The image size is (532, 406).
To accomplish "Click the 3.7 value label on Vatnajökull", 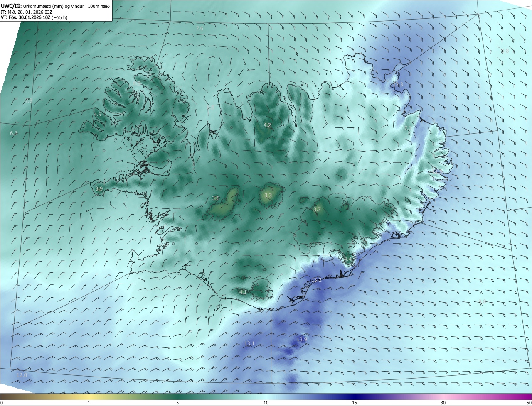I will 317,210.
